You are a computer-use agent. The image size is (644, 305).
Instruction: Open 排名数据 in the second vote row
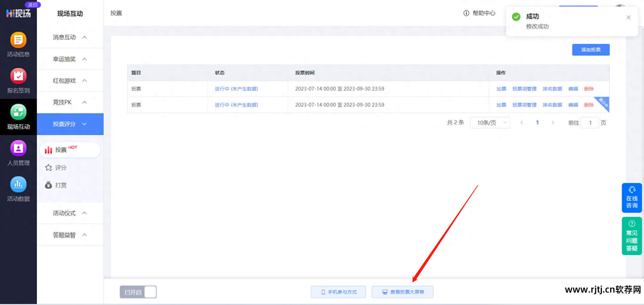tap(552, 105)
